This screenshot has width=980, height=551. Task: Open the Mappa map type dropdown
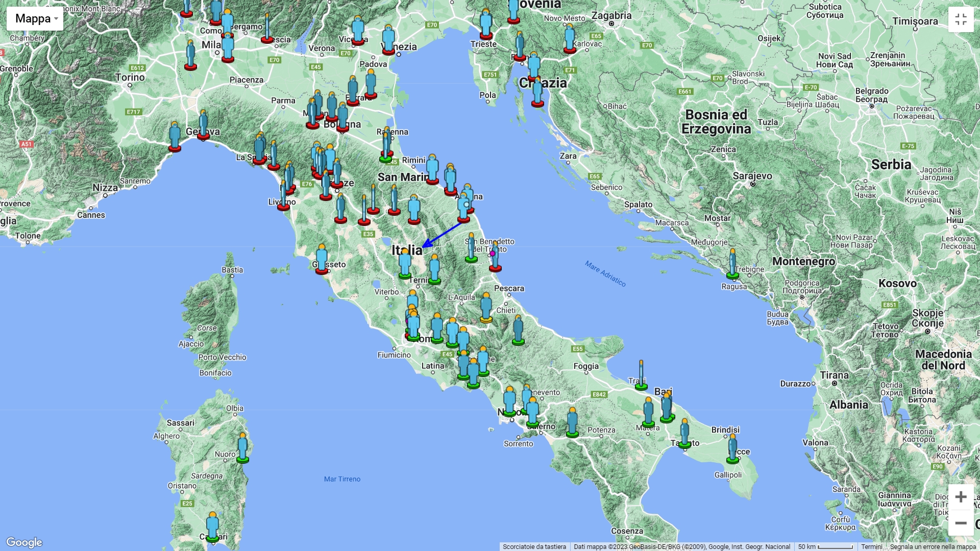35,19
